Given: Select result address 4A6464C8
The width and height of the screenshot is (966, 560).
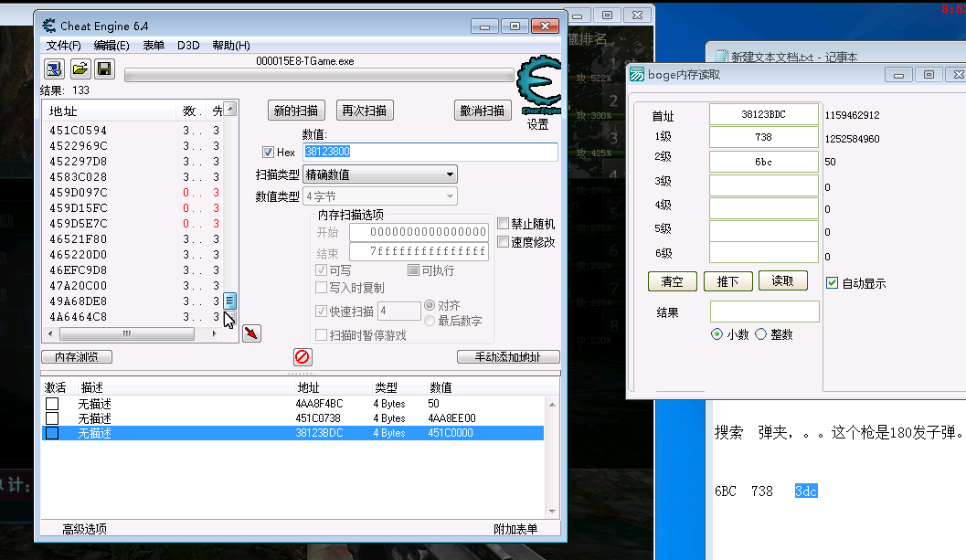Looking at the screenshot, I should pyautogui.click(x=79, y=317).
